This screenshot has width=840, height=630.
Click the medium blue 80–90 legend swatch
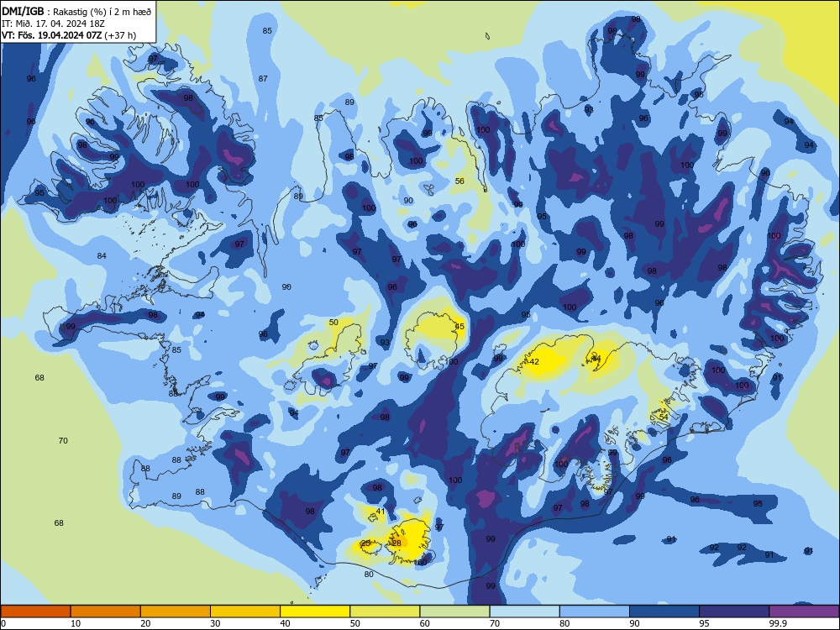tap(595, 612)
